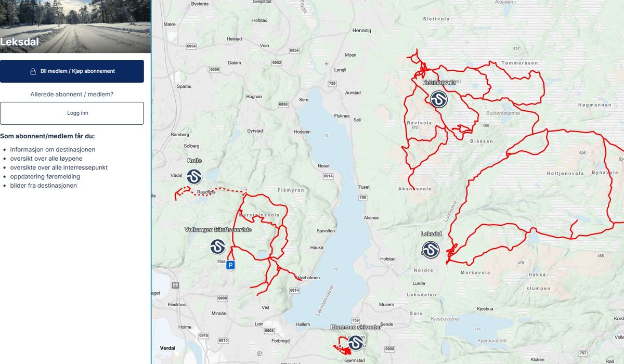Open the Volhaugen friluftsområde marker icon
624x364 pixels.
point(218,246)
